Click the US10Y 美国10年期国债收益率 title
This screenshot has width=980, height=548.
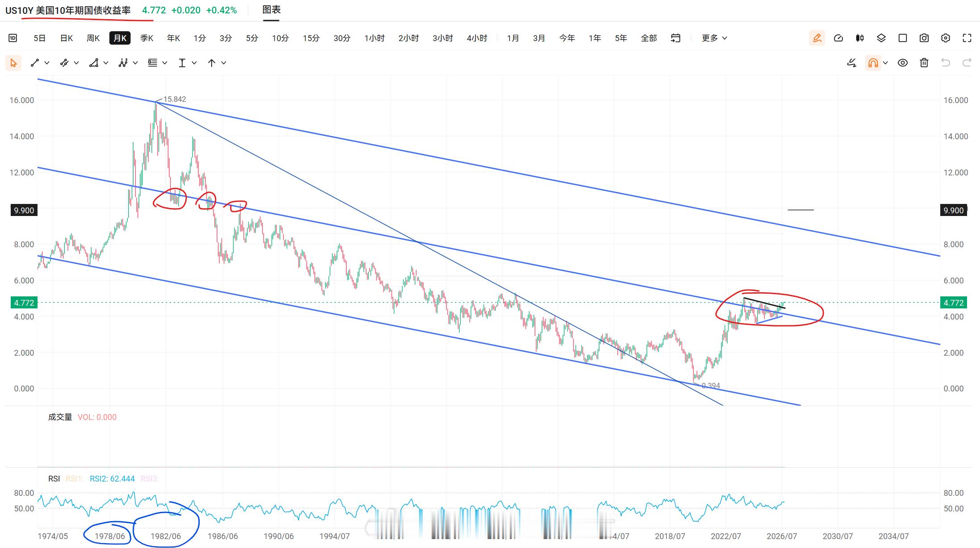68,10
